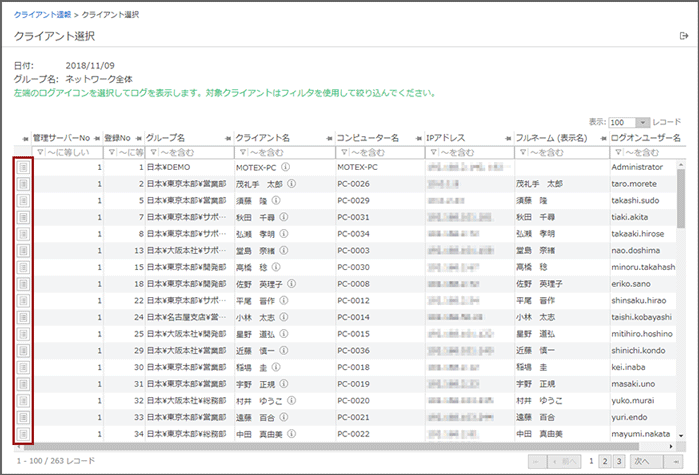The image size is (699, 475).
Task: Open log icon for PC-0015 row
Action: (x=24, y=334)
